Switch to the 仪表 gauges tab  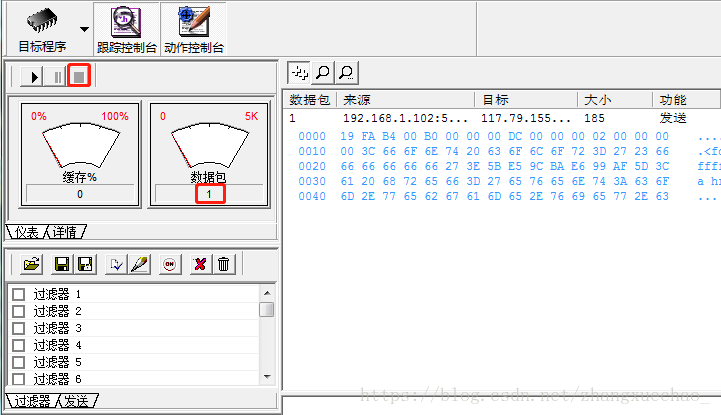click(x=27, y=232)
